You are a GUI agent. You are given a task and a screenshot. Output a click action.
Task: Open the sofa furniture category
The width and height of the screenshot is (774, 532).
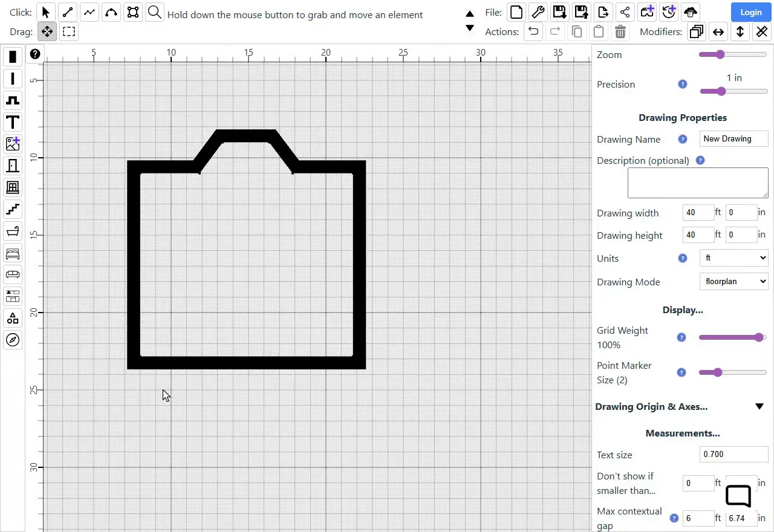click(13, 274)
